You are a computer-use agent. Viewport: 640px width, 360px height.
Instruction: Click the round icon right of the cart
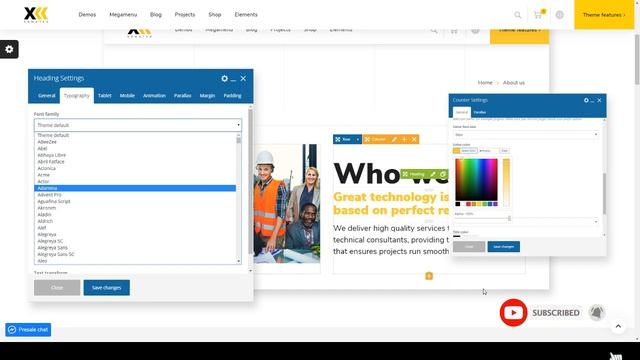click(x=560, y=15)
